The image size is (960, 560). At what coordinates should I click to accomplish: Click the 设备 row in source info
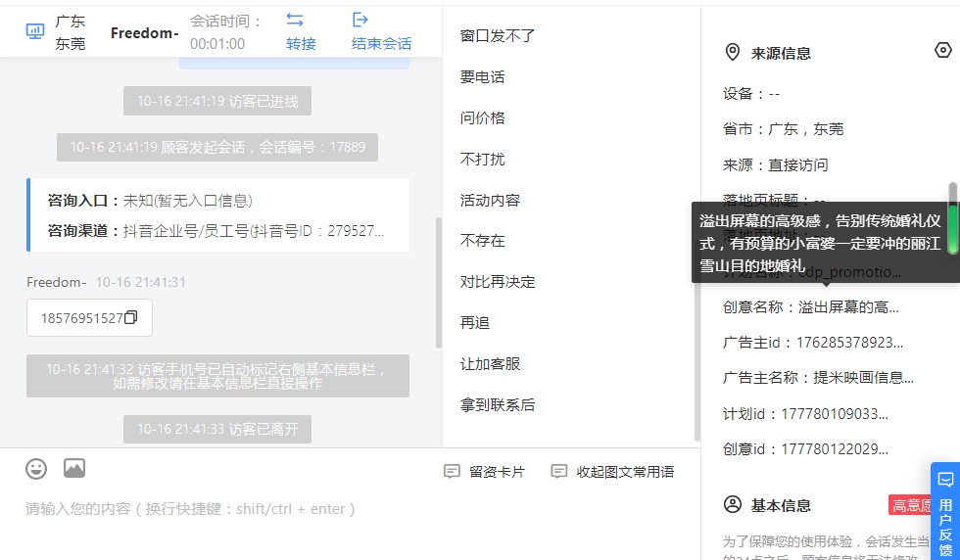[751, 94]
